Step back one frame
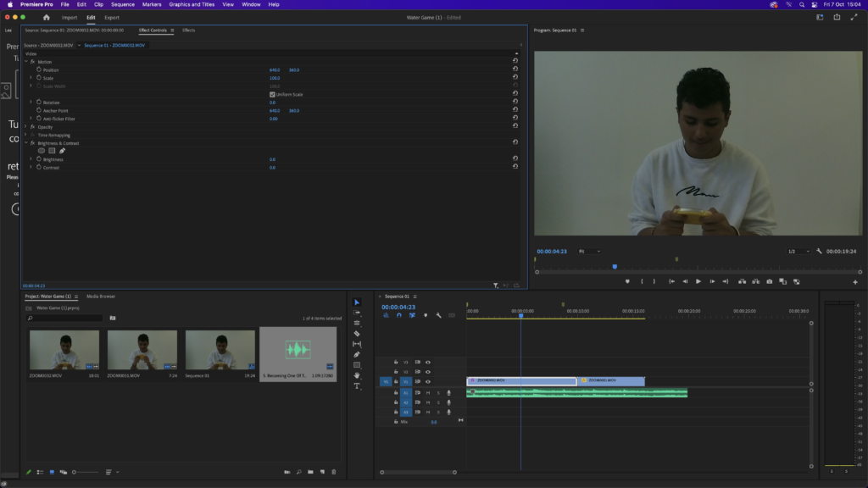 point(685,281)
